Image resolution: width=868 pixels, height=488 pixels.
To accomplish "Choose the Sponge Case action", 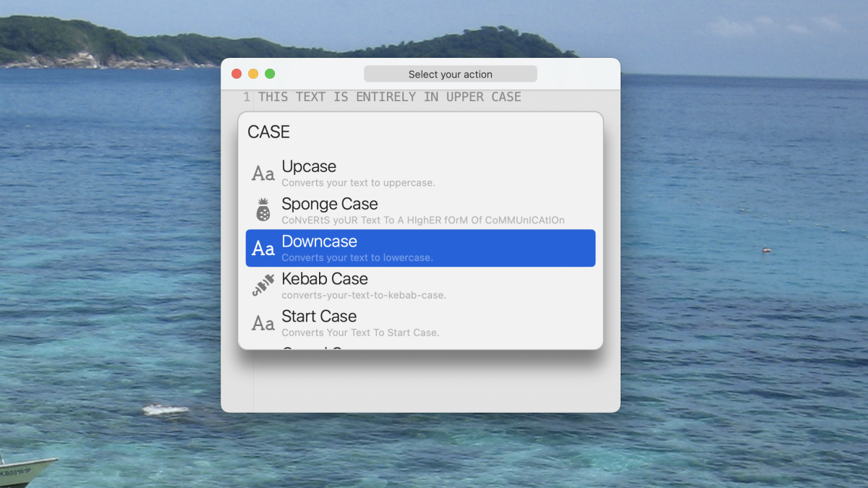I will tap(420, 211).
